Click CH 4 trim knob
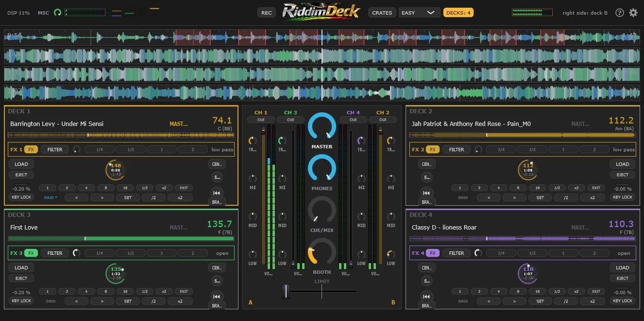The height and width of the screenshot is (321, 644). coord(361,141)
